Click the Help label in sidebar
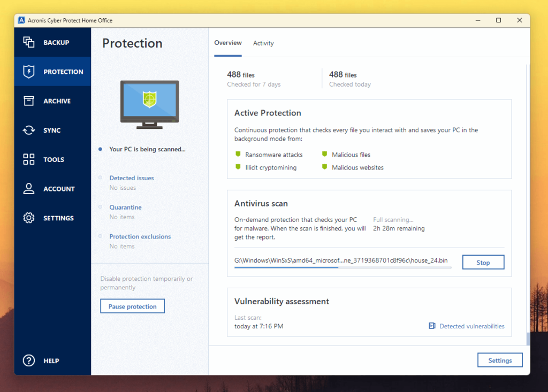 point(51,361)
